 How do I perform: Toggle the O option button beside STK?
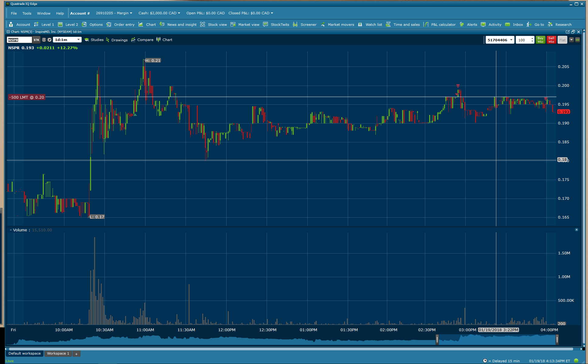(x=44, y=40)
